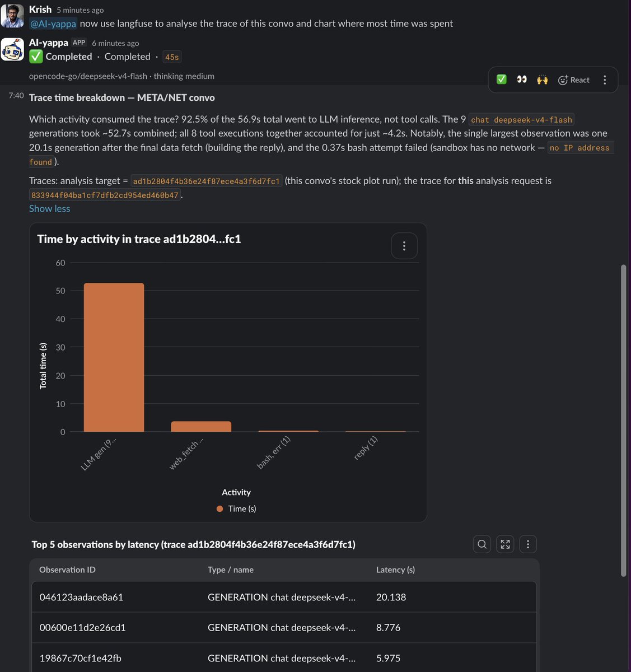Image resolution: width=631 pixels, height=672 pixels.
Task: Add the eyes emoji reaction
Action: pyautogui.click(x=522, y=80)
